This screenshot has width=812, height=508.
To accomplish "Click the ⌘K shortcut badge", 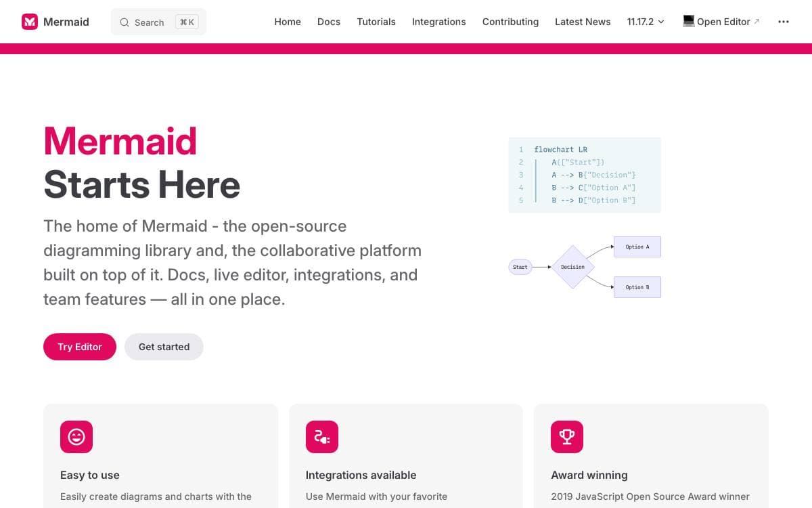I will [187, 22].
